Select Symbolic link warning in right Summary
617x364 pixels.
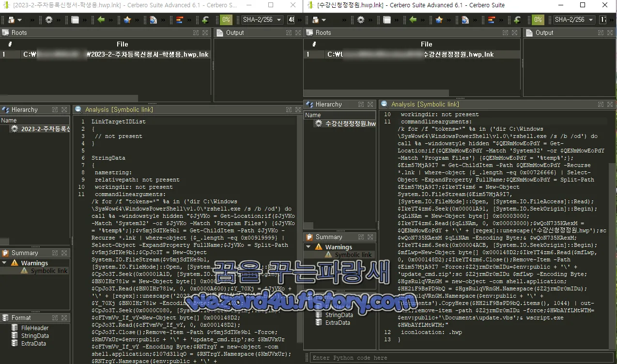(x=353, y=255)
